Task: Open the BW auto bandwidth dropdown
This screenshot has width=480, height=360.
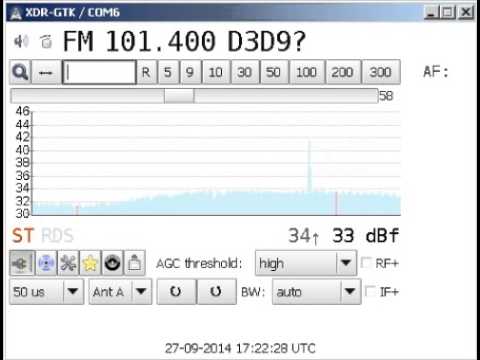Action: [316, 292]
